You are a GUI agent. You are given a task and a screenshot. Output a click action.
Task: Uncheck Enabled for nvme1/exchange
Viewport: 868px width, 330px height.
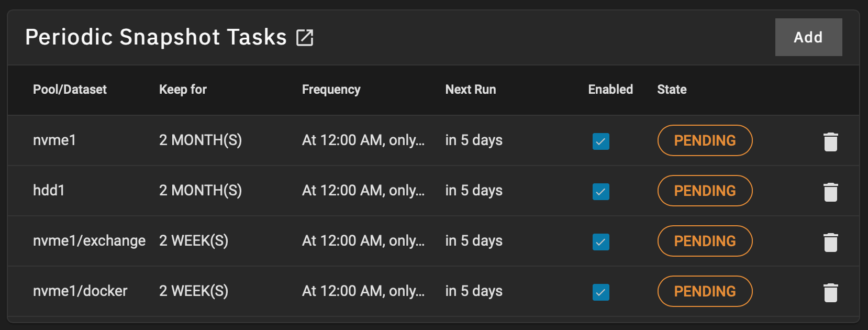click(600, 241)
